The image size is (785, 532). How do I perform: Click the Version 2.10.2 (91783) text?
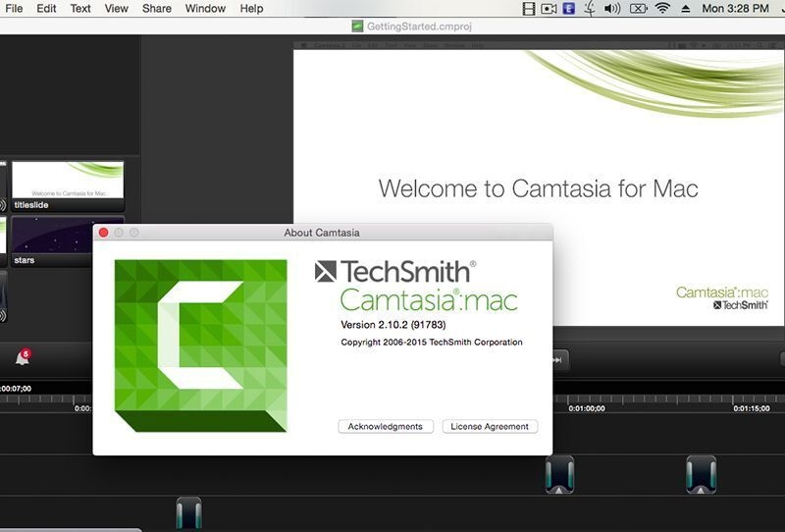coord(393,325)
